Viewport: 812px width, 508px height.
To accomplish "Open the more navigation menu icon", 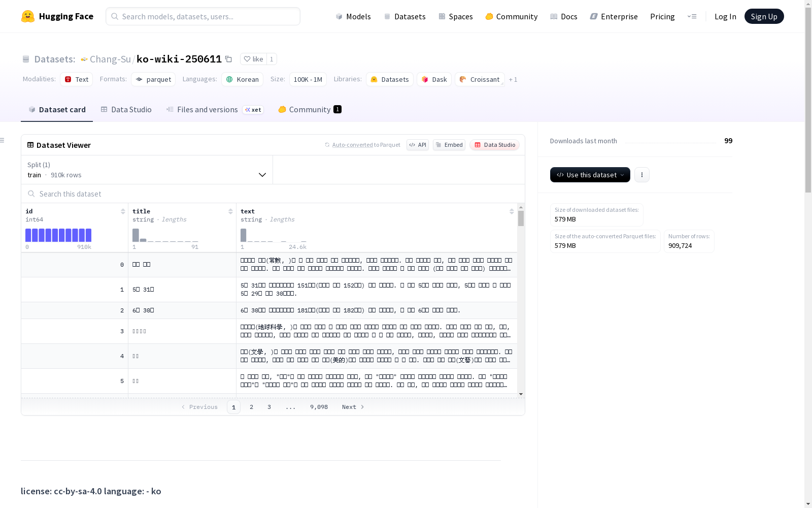I will 692,16.
